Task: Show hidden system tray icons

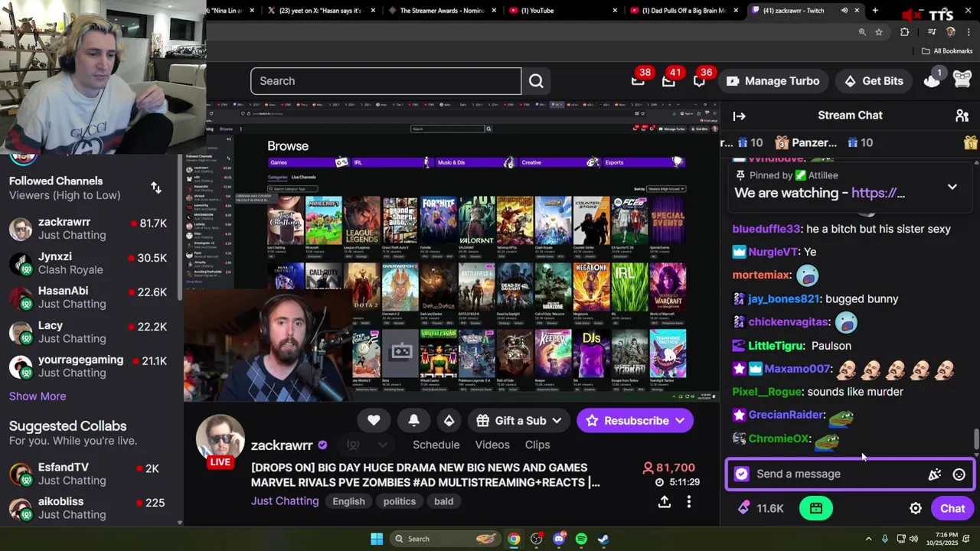Action: click(868, 539)
